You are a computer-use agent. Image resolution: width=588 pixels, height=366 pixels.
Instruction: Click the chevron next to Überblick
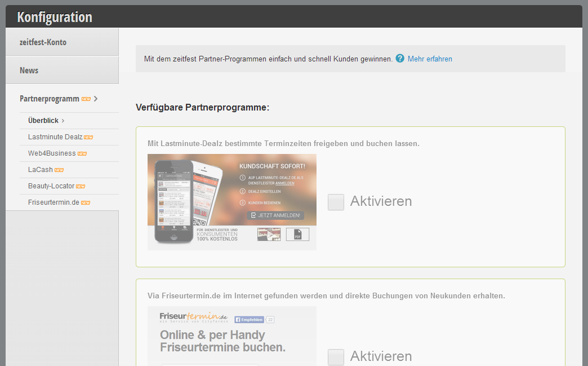[x=63, y=121]
